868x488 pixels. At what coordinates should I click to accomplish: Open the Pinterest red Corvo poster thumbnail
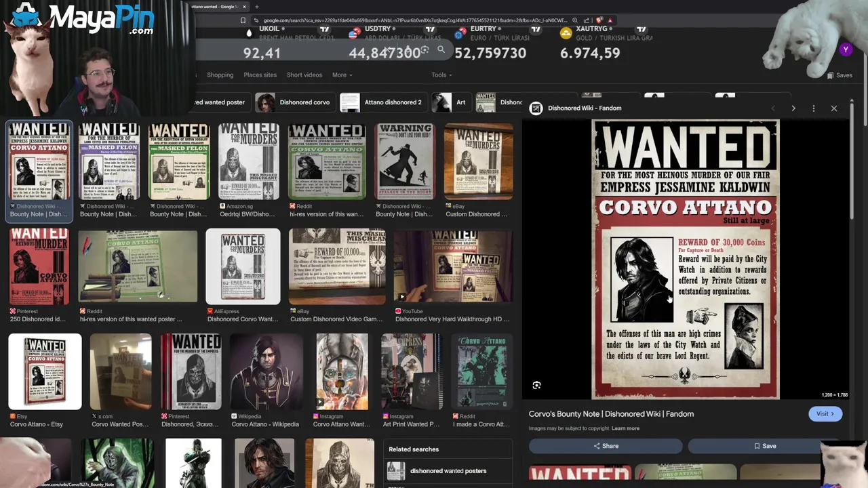pyautogui.click(x=39, y=266)
